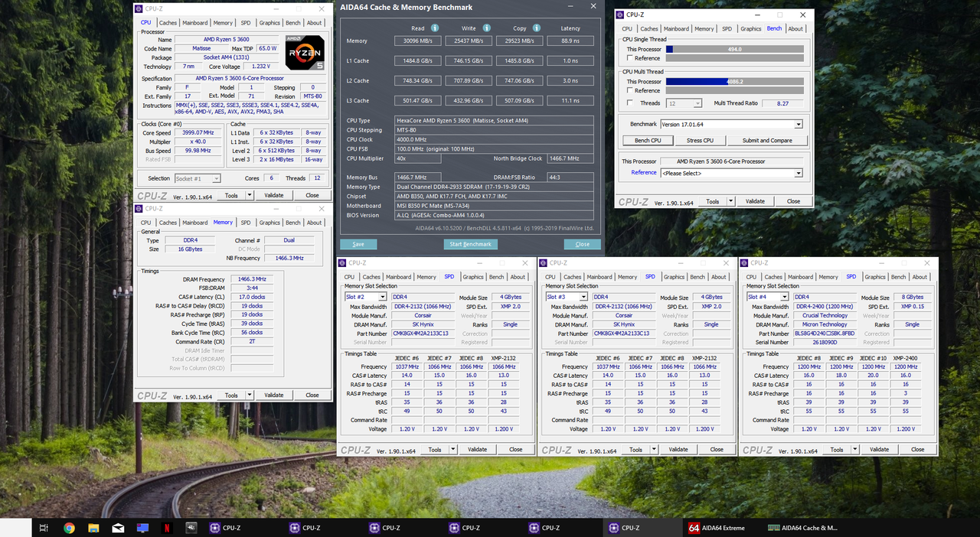Click the empty Reference bar under CPU Multi Thread
Viewport: 980px width, 537px height.
pos(734,90)
